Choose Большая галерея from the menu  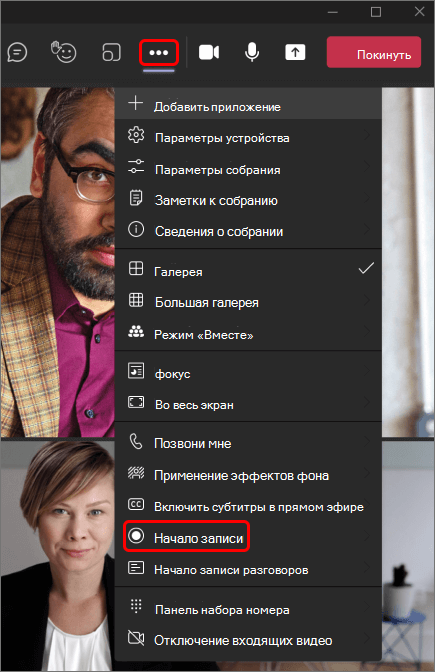click(248, 302)
